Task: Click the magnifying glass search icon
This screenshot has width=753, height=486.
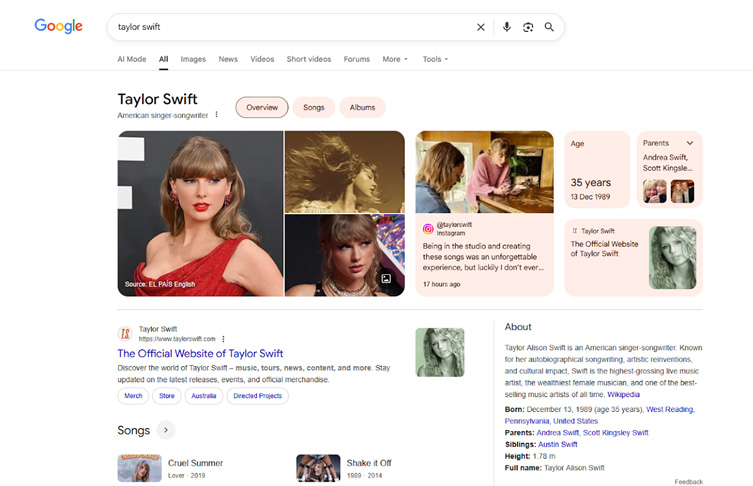Action: 549,27
